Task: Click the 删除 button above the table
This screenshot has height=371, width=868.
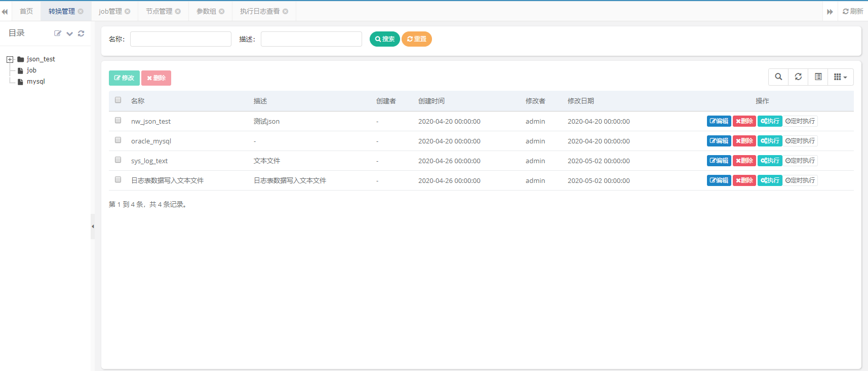Action: pos(156,78)
